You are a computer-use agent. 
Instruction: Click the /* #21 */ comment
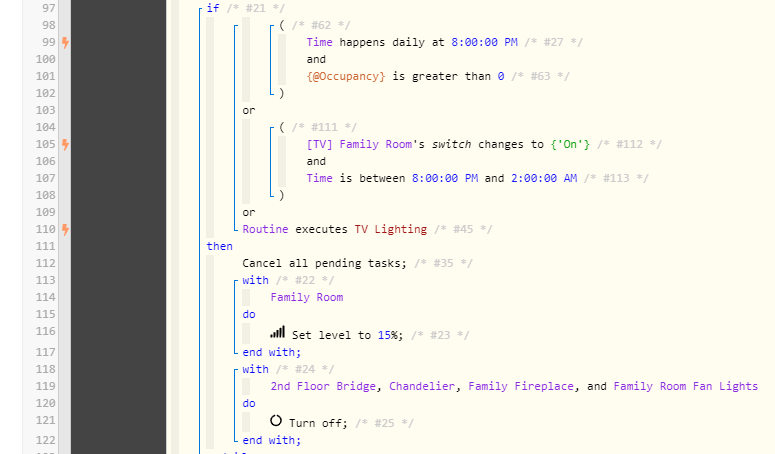pos(256,8)
